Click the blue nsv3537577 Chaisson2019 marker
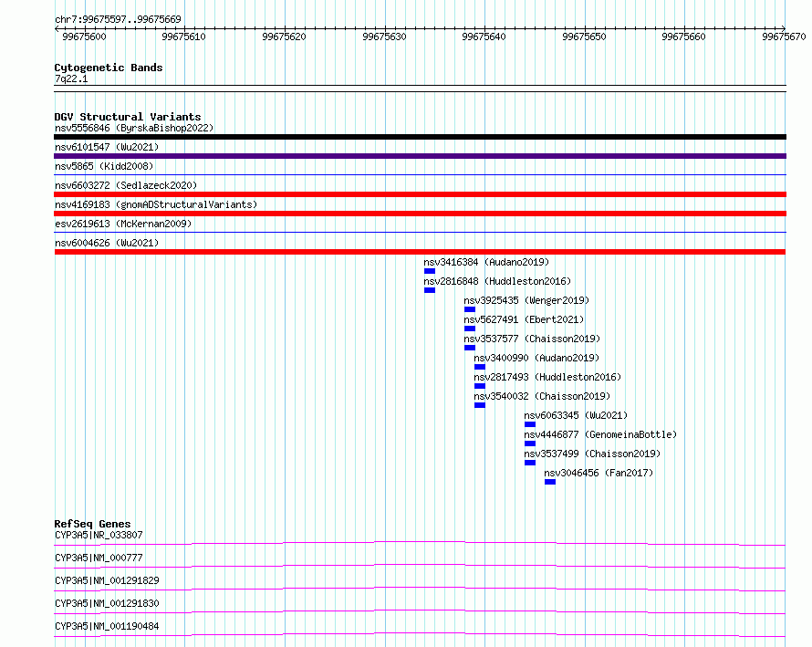 [x=470, y=348]
